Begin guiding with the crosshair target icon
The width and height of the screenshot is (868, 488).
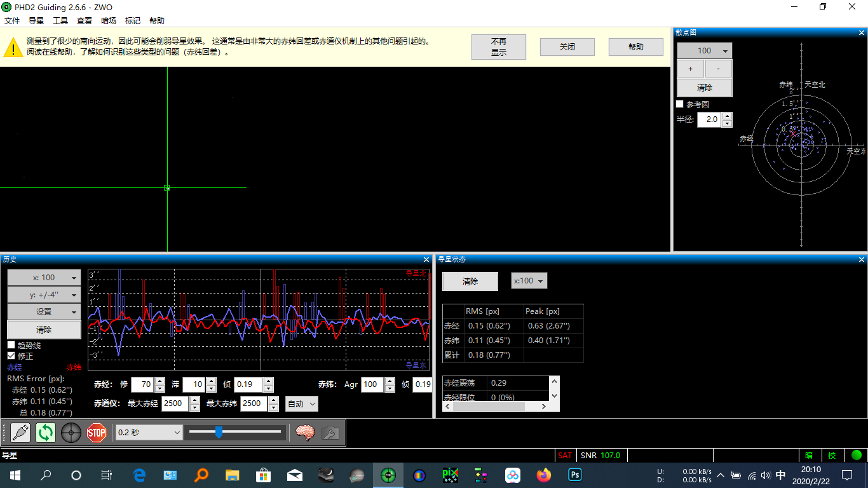tap(71, 433)
